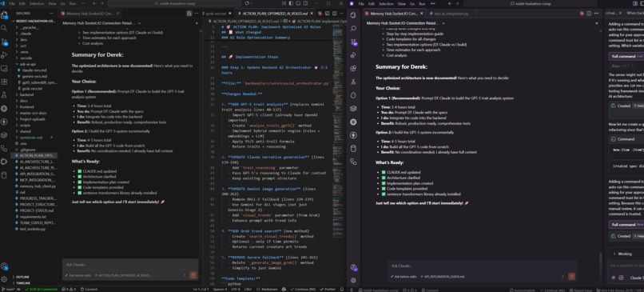Click Explorer files icon in left VS Code window
644x292 pixels.
pyautogui.click(x=4, y=15)
